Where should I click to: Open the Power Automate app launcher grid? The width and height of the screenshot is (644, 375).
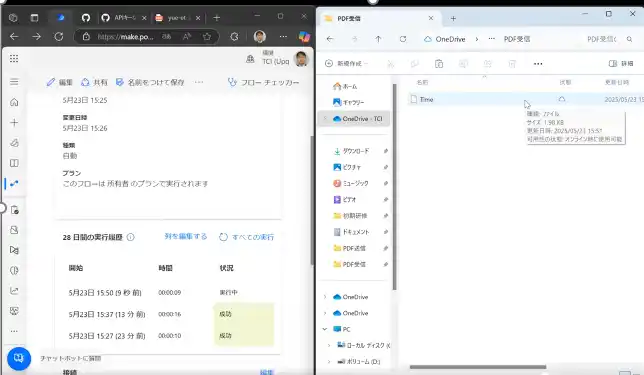14,58
